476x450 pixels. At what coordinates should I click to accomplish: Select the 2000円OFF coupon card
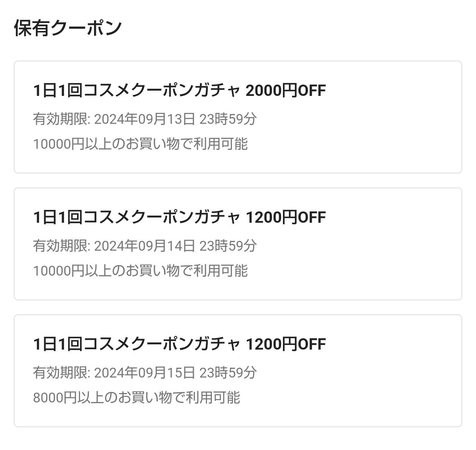[238, 116]
